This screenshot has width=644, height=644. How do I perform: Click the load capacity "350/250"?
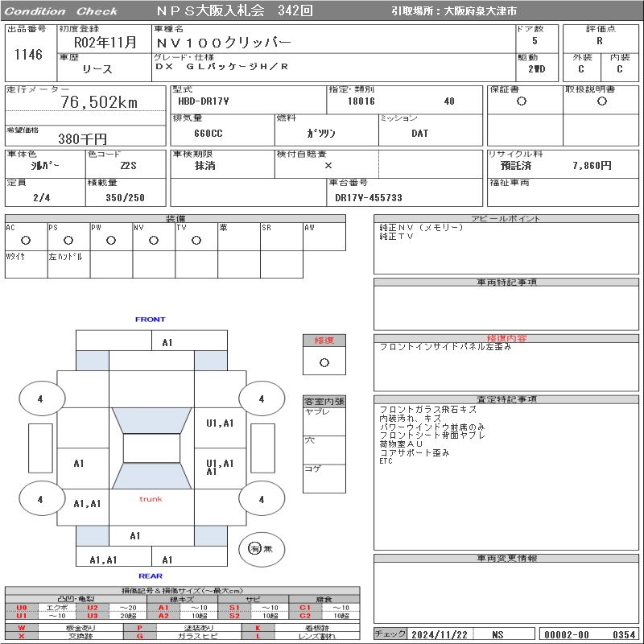coord(126,197)
